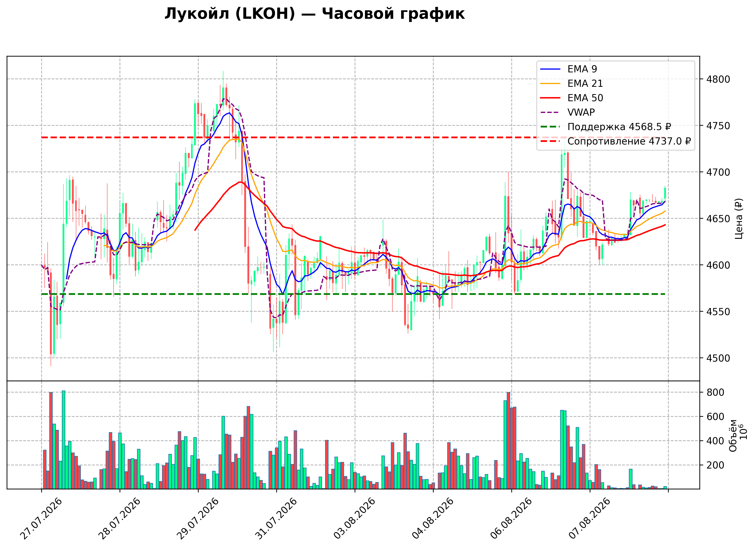Click the green dashed support line on the chart
756x548 pixels.
click(x=353, y=294)
